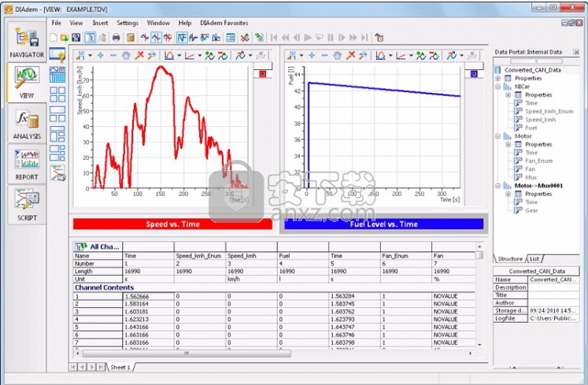Switch to the VIEW panel

[27, 82]
